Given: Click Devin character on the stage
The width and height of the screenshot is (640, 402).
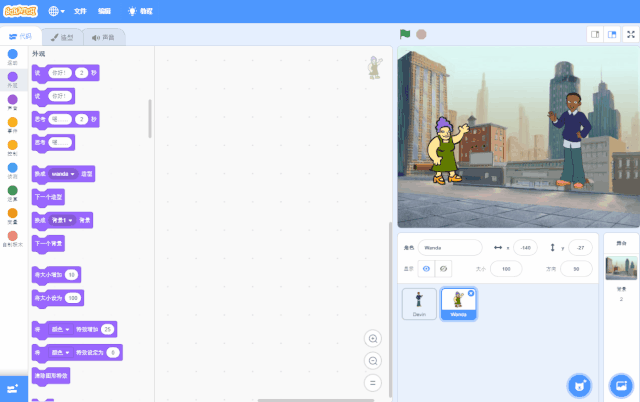Looking at the screenshot, I should pyautogui.click(x=571, y=140).
